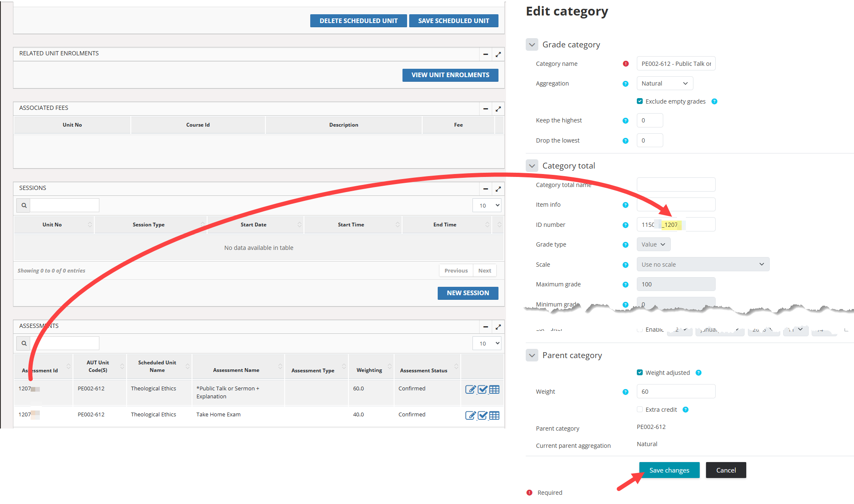Click the New Session button
854x504 pixels.
(468, 293)
